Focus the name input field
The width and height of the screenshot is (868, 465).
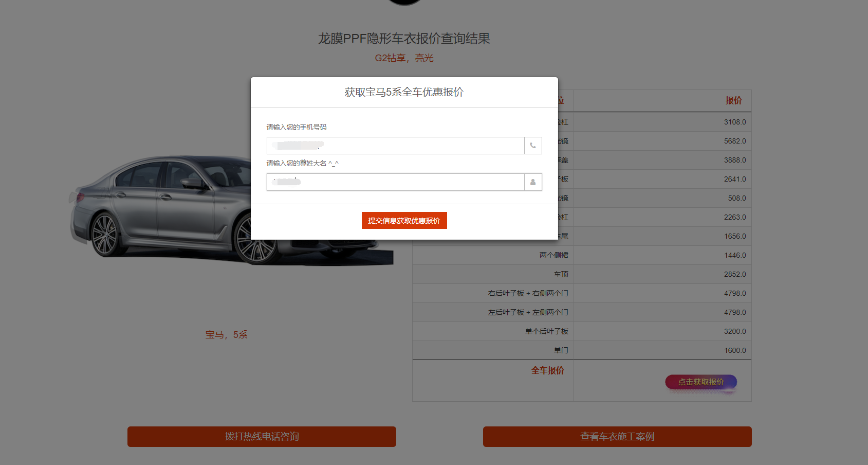[395, 182]
